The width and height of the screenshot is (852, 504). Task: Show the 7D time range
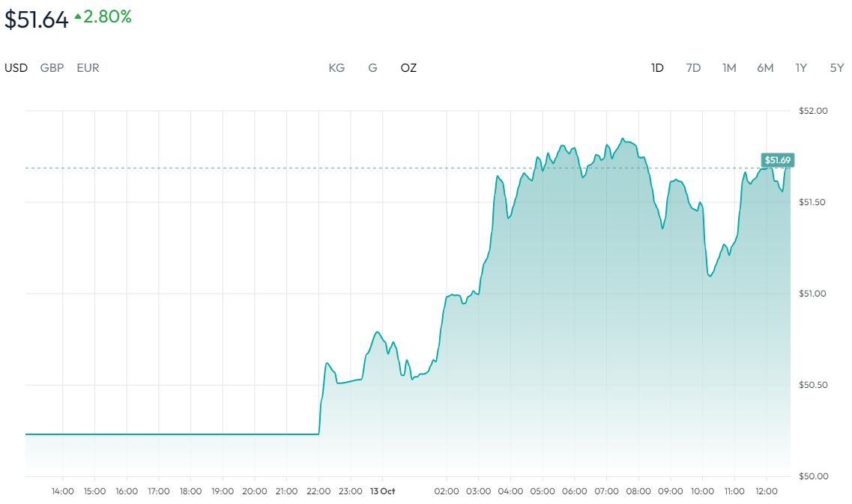pos(693,68)
